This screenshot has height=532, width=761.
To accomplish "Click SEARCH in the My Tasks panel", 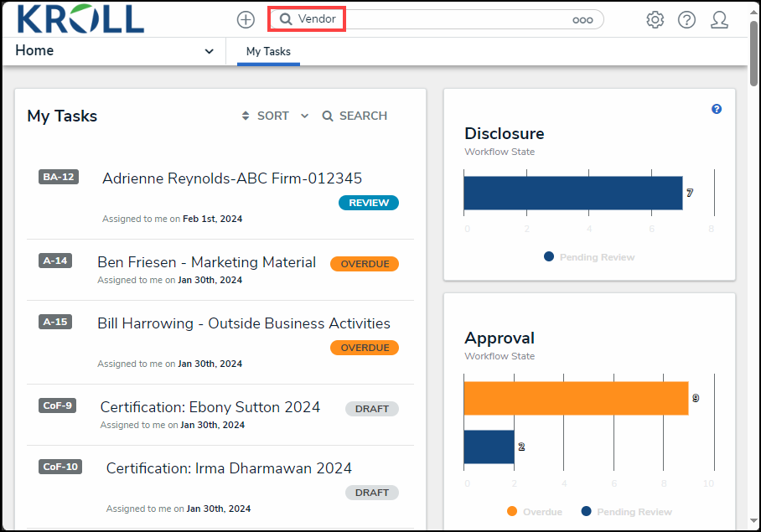I will coord(355,116).
